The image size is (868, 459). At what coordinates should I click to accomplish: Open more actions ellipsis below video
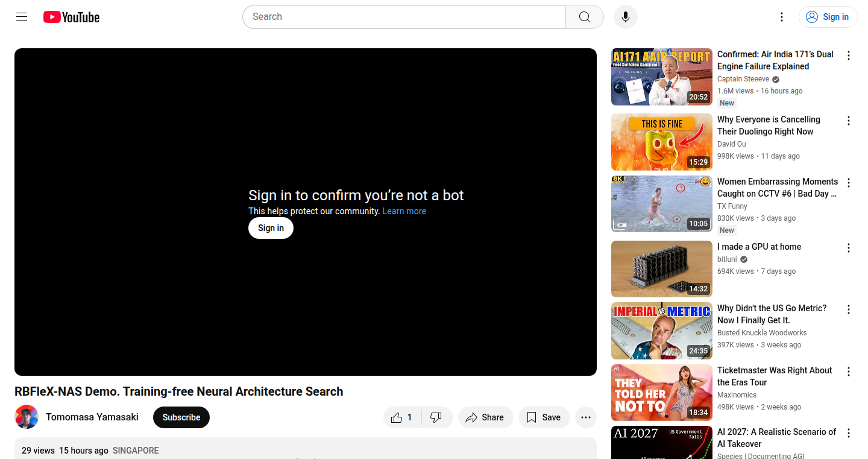coord(586,417)
